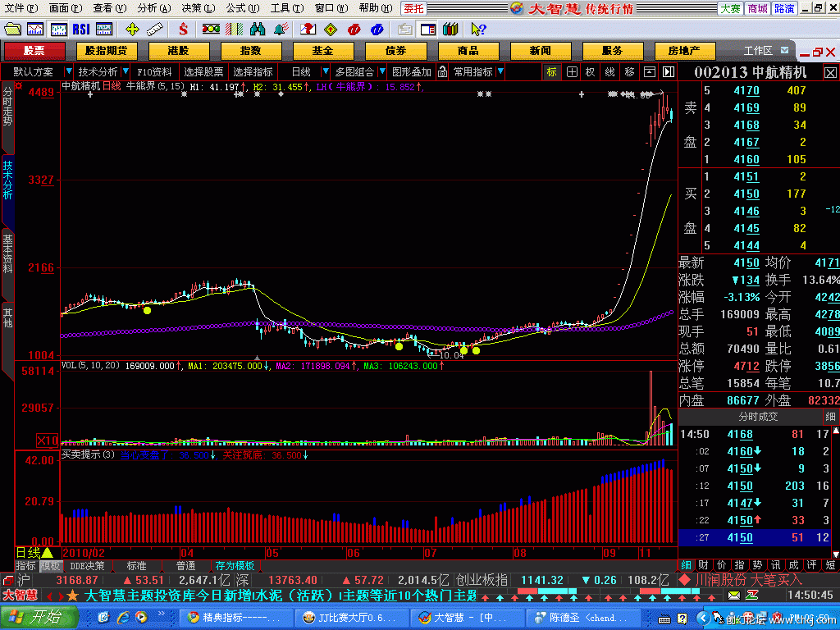The width and height of the screenshot is (840, 630).
Task: Click the 选择股票 button
Action: pos(203,71)
